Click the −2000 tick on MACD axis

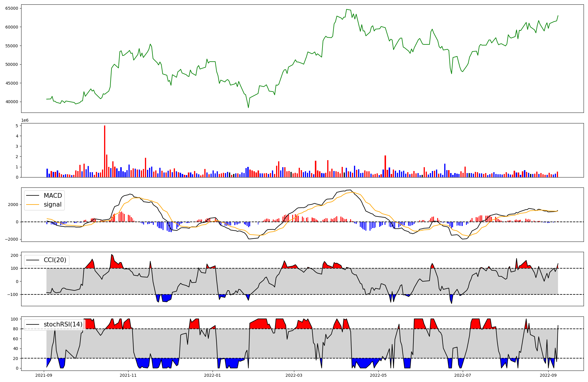(12, 239)
